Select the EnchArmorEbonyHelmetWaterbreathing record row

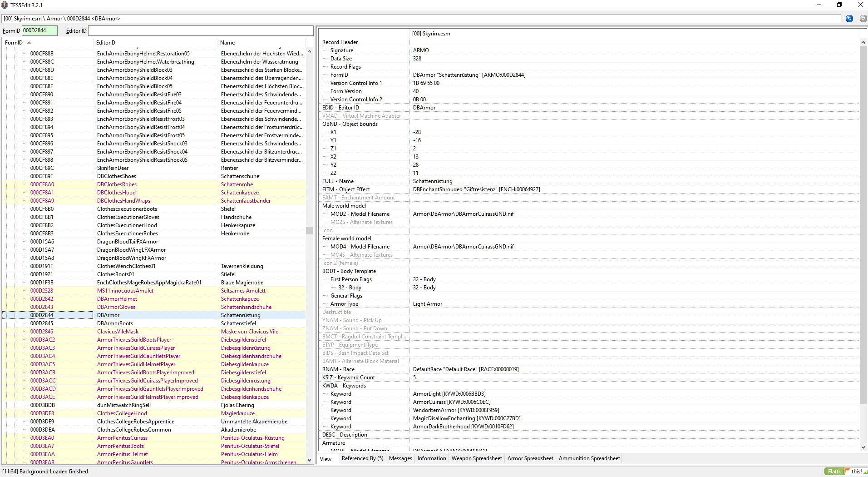click(x=154, y=62)
